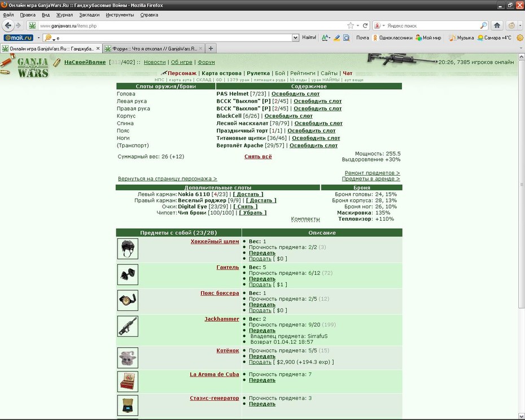525x420 pixels.
Task: Click the Самара weather toolbar item
Action: 494,37
